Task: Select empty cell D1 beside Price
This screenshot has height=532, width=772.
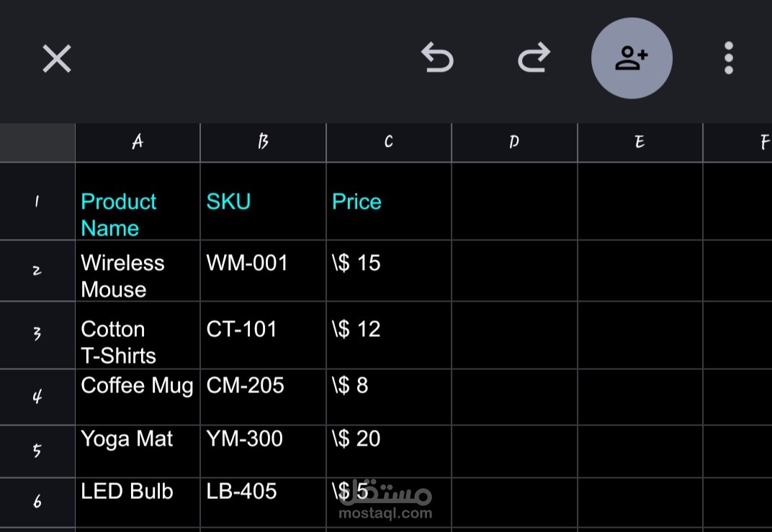Action: (x=514, y=202)
